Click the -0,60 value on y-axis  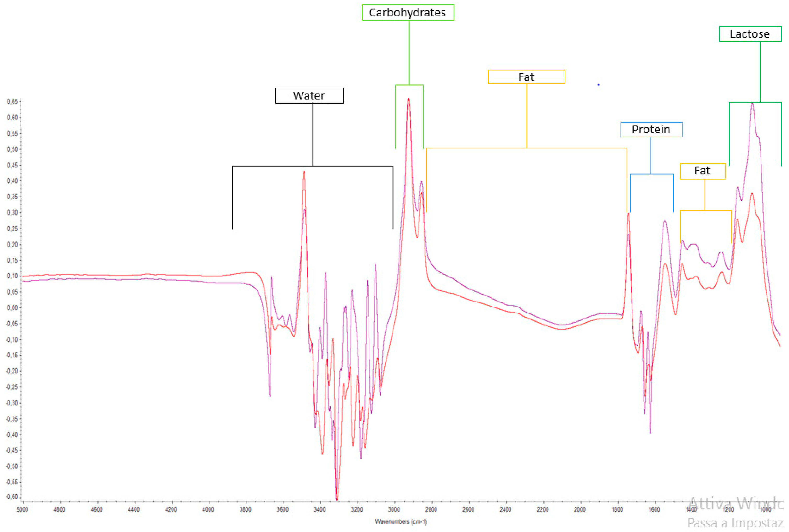point(12,497)
